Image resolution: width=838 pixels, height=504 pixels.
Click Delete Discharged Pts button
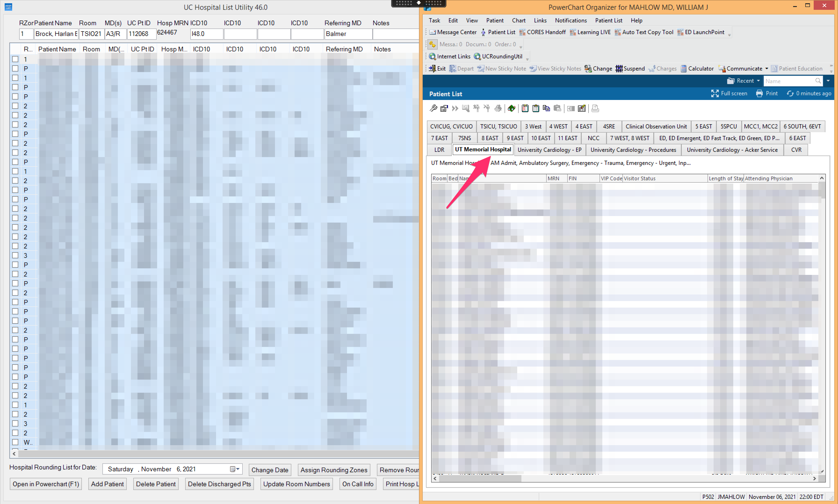tap(219, 484)
